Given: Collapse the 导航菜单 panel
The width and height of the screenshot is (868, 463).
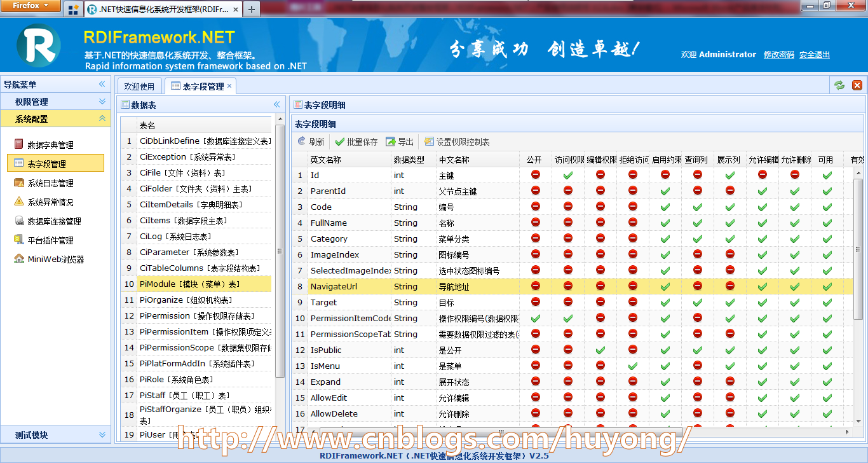Looking at the screenshot, I should click(x=101, y=83).
